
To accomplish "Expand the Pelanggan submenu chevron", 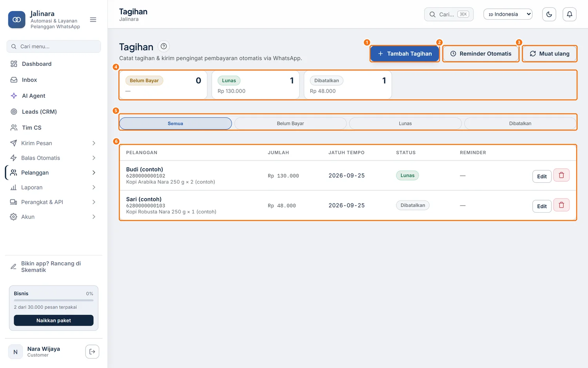I will coord(94,173).
